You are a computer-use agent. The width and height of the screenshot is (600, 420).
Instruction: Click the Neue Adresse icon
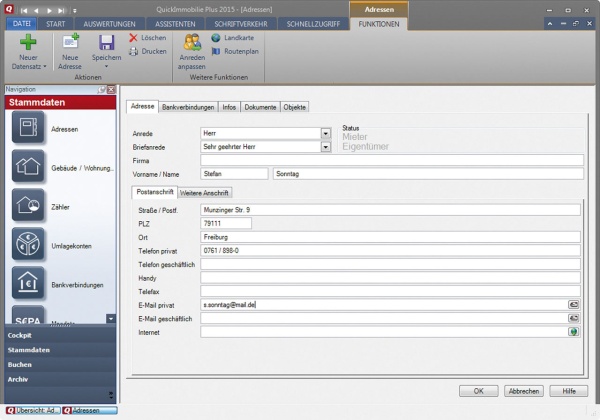(x=70, y=42)
